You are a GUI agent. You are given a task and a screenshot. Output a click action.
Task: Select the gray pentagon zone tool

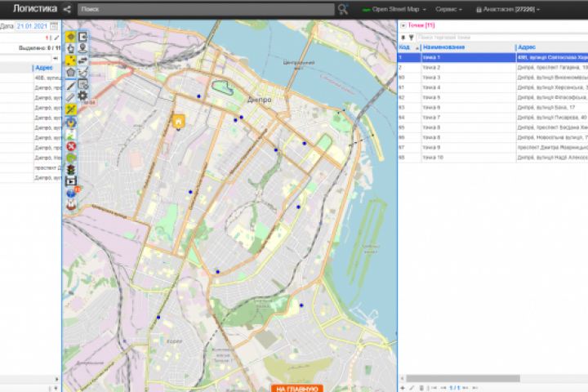coord(71,73)
